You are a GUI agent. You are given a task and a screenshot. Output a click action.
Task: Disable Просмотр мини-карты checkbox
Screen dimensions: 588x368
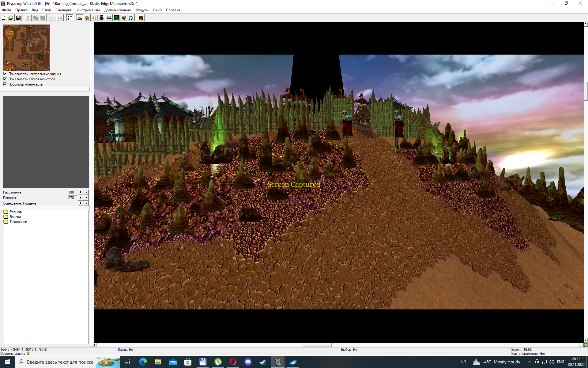(x=5, y=84)
